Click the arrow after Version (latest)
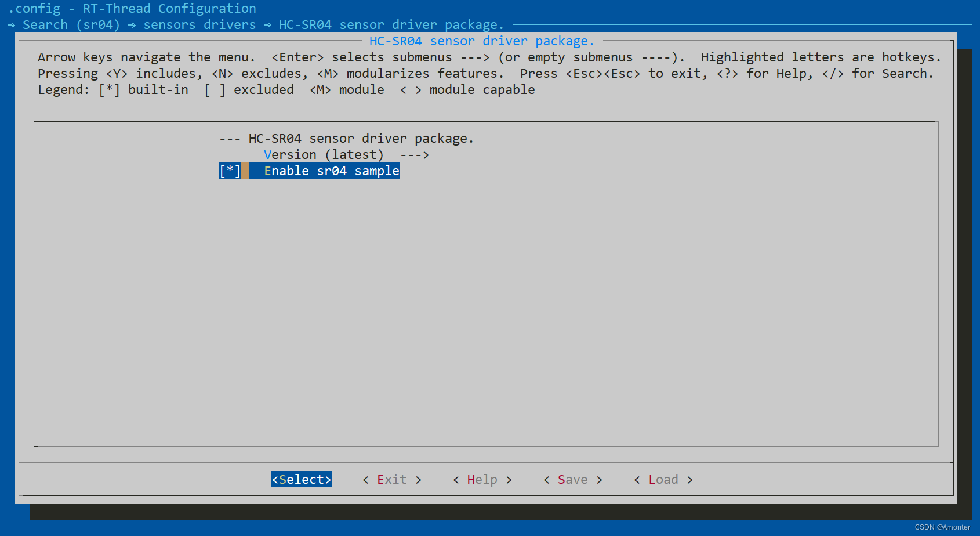The height and width of the screenshot is (536, 980). [x=415, y=155]
